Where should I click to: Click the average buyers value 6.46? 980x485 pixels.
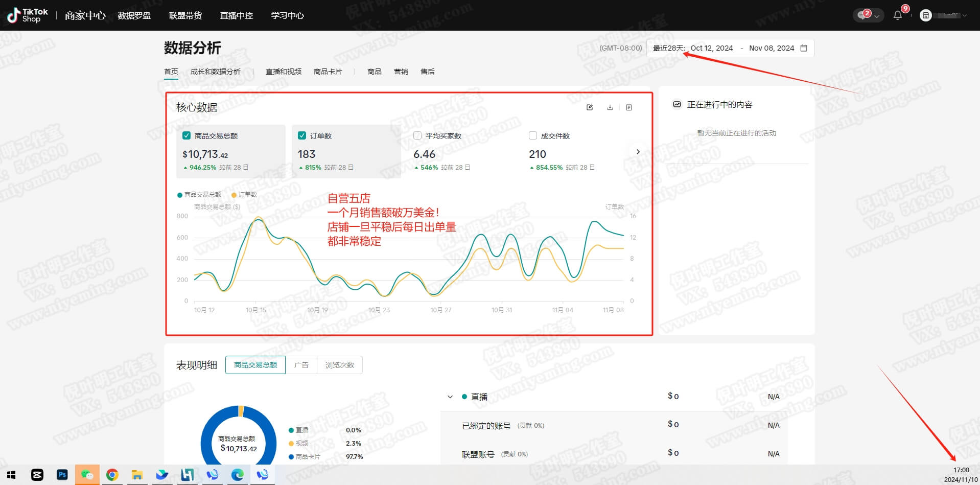(424, 154)
